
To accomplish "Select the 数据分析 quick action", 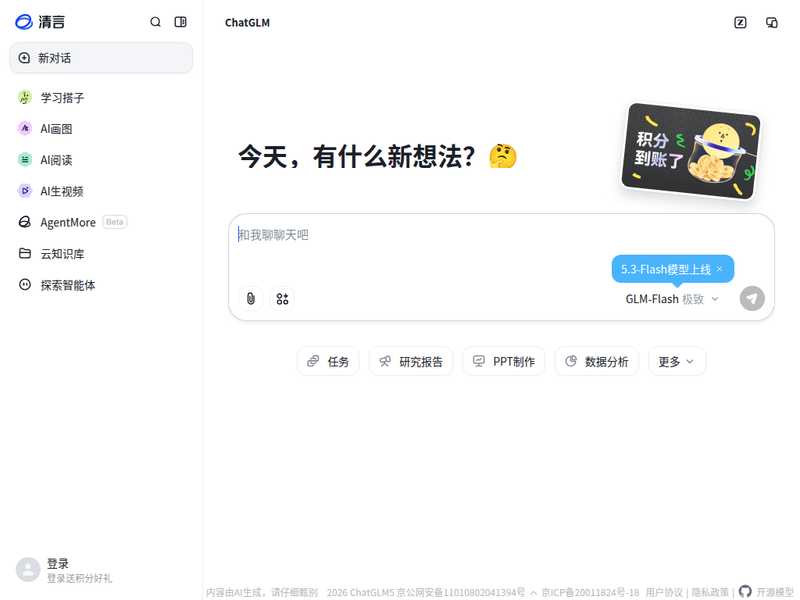I will click(596, 361).
